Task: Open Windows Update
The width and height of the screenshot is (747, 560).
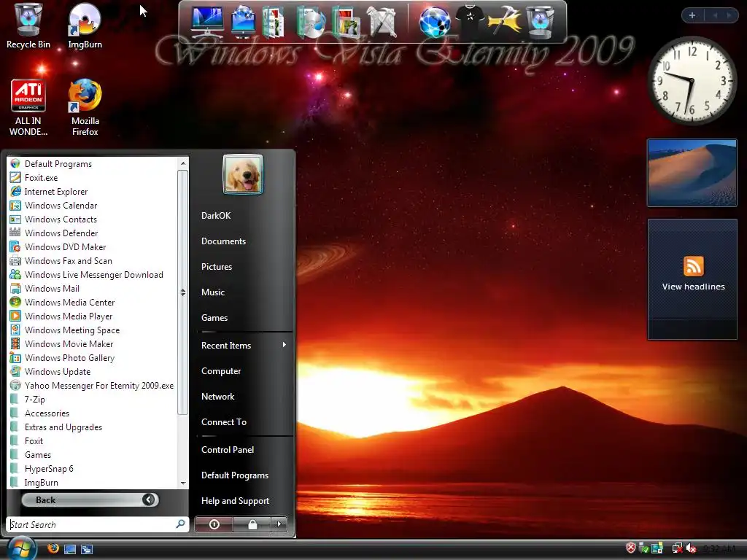Action: [x=93, y=371]
